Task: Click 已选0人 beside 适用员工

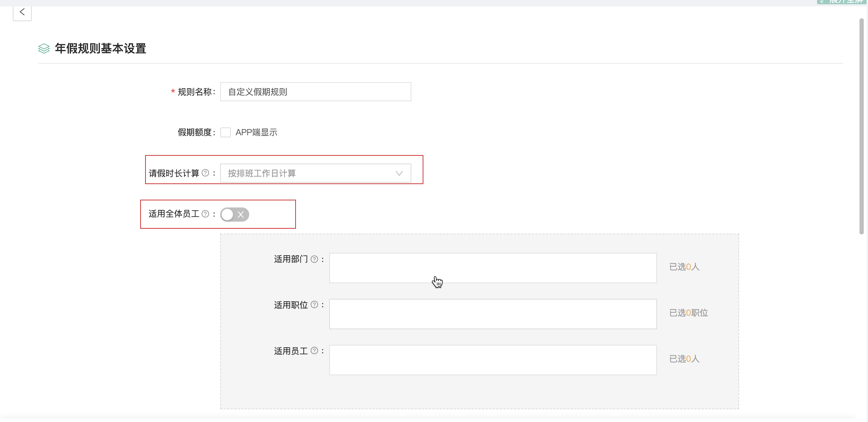Action: (x=684, y=359)
